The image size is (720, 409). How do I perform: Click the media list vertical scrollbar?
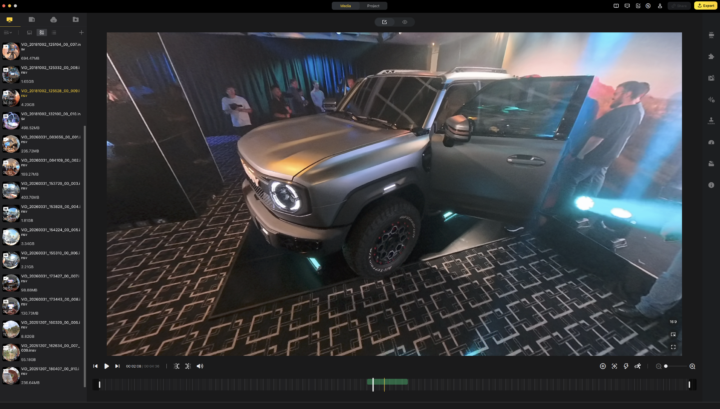point(85,256)
